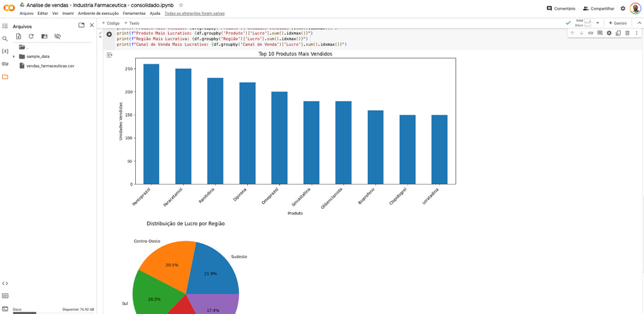Image resolution: width=644 pixels, height=314 pixels.
Task: Mount Google Drive folder
Action: pos(44,37)
